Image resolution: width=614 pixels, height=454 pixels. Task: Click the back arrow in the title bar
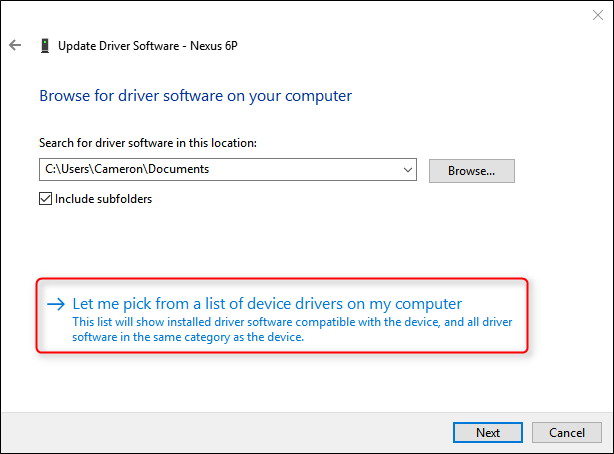point(15,46)
